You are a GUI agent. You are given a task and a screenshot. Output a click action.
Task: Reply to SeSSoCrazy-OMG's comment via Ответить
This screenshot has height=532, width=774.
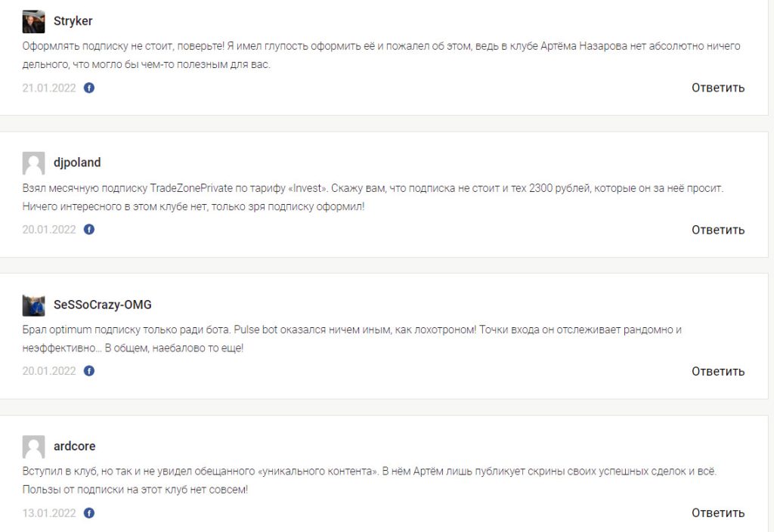pos(718,372)
